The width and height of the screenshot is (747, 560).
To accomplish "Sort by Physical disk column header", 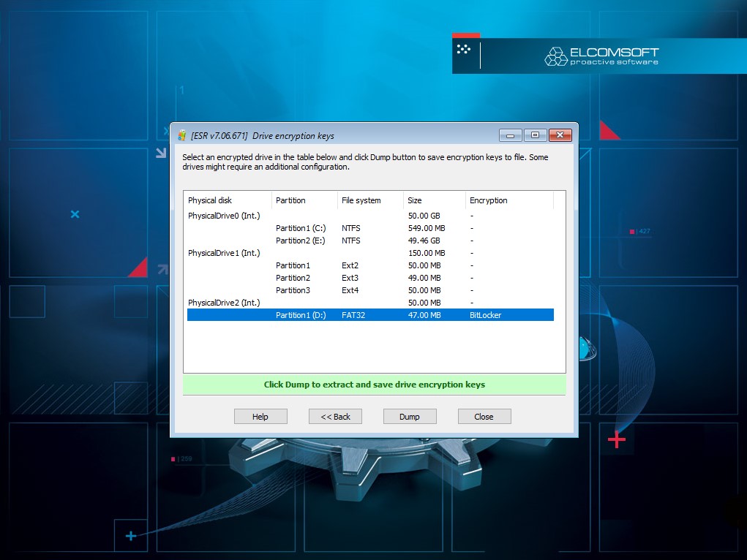I will pos(227,200).
